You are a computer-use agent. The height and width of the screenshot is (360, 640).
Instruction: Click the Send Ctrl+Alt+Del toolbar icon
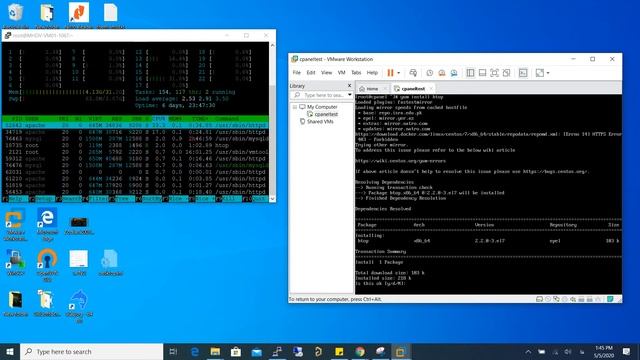coord(413,73)
